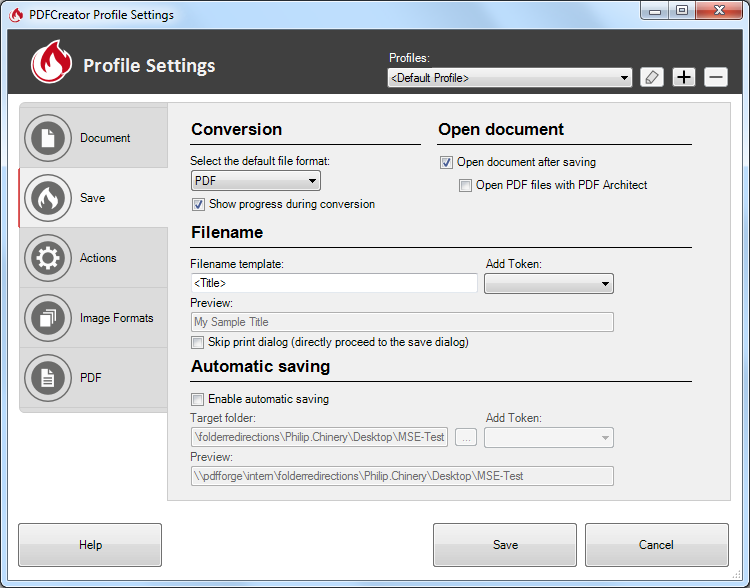Disable Show progress during conversion checkbox
Screen dimensions: 750x588
pyautogui.click(x=198, y=204)
